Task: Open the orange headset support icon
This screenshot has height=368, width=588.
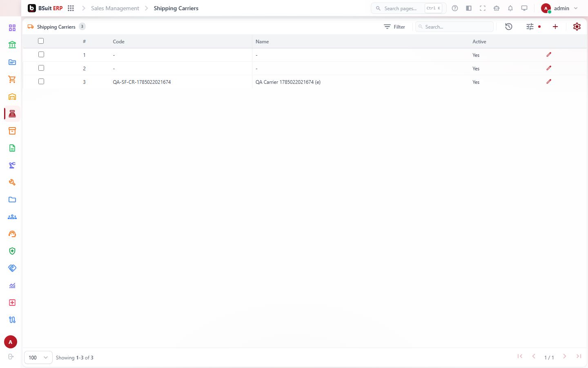Action: (12, 234)
